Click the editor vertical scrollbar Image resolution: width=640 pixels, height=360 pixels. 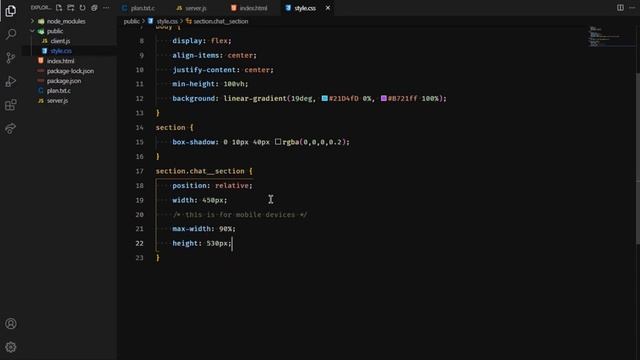tap(638, 159)
